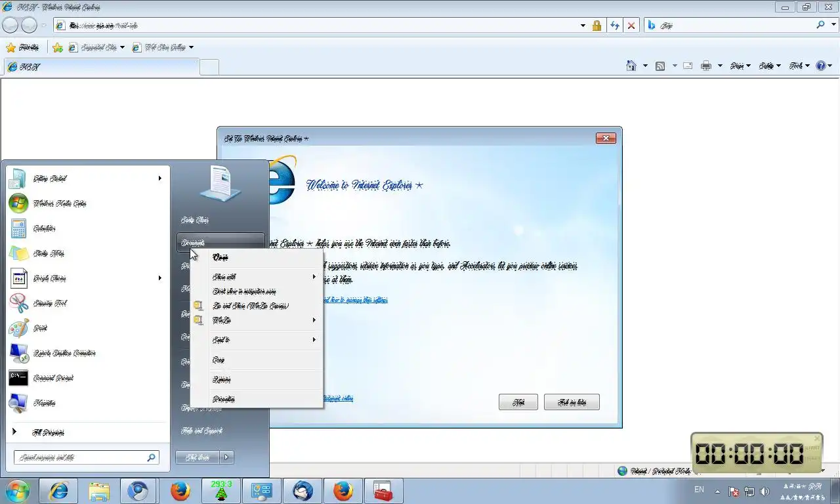Open the Tools dropdown menu
This screenshot has width=840, height=504.
(x=799, y=66)
